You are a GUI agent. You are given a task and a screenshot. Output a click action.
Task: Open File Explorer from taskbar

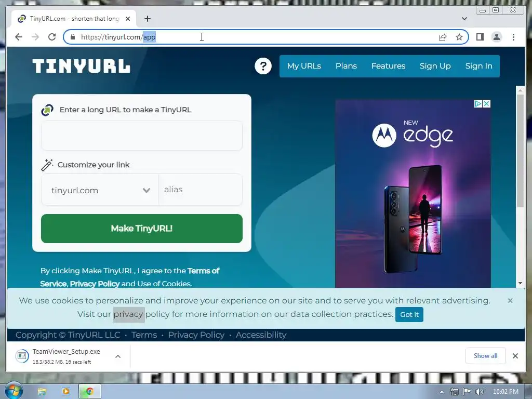click(42, 392)
